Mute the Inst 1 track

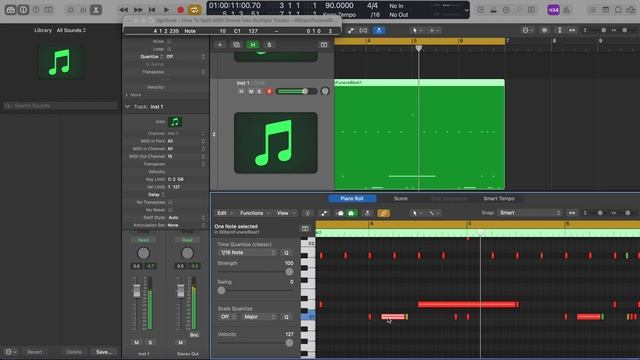251,91
